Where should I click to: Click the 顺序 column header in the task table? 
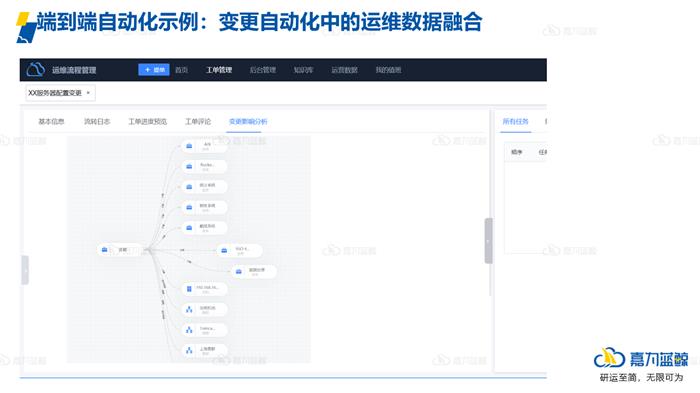pyautogui.click(x=517, y=152)
